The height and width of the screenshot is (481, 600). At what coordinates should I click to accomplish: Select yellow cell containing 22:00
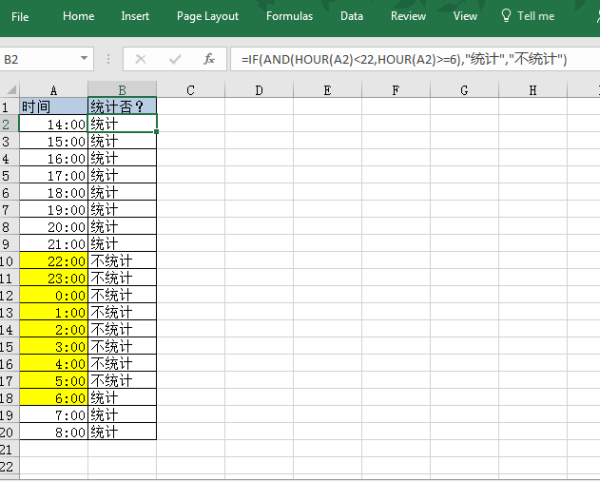pos(53,260)
